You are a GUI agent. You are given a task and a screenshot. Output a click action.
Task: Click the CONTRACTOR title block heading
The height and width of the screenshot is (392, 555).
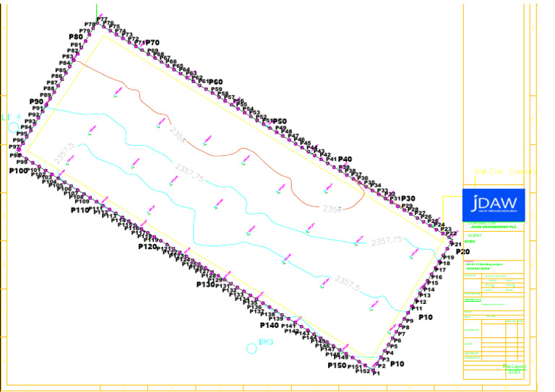click(482, 223)
